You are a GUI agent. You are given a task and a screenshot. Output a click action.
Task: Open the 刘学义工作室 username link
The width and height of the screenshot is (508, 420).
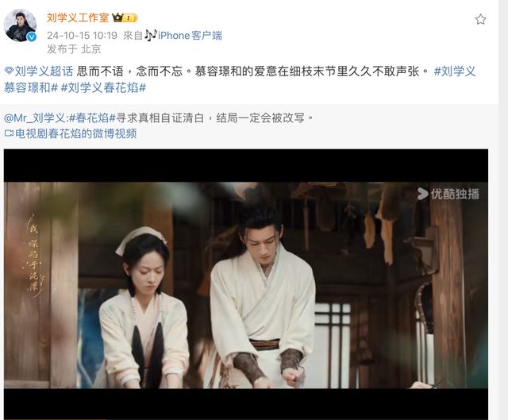click(78, 17)
